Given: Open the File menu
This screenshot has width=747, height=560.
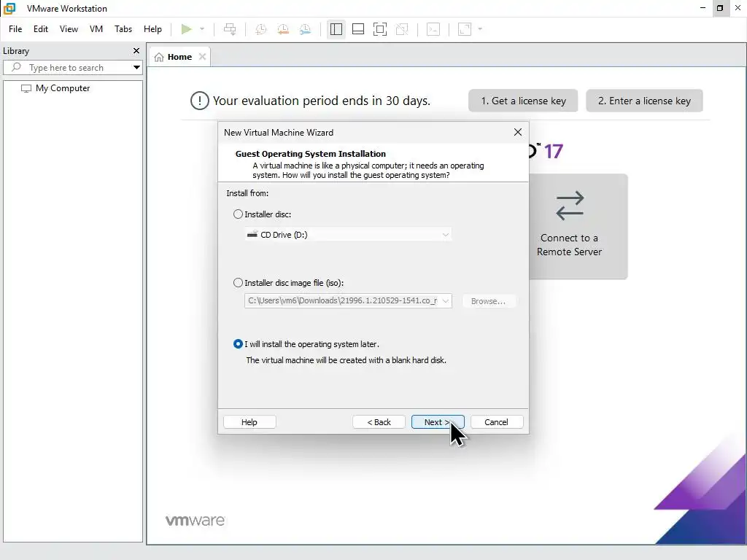Looking at the screenshot, I should pyautogui.click(x=15, y=29).
